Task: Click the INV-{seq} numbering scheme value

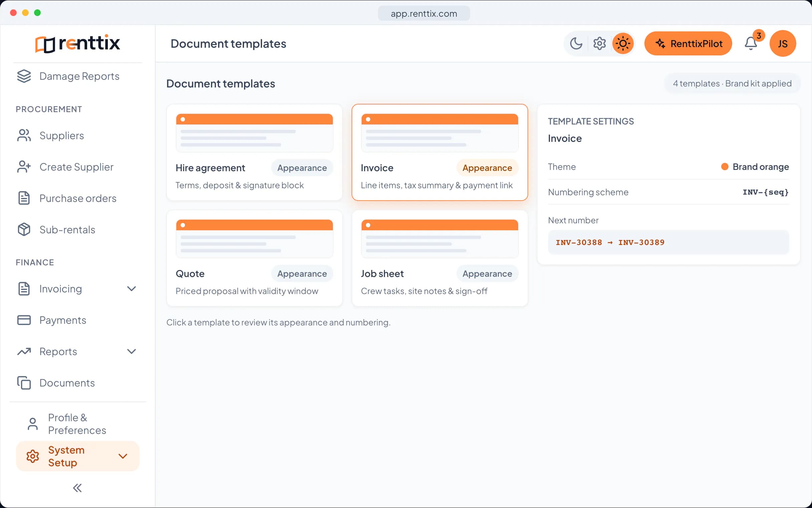Action: coord(765,192)
